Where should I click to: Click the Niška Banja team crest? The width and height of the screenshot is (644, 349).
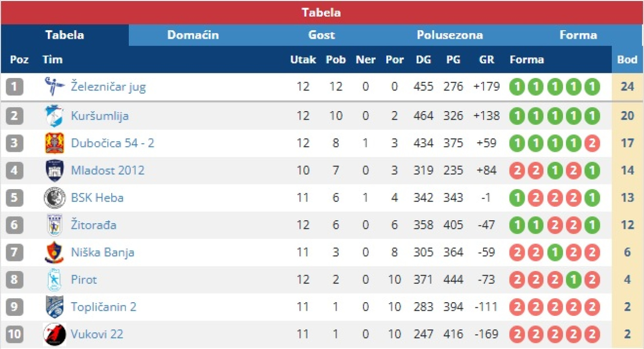54,252
